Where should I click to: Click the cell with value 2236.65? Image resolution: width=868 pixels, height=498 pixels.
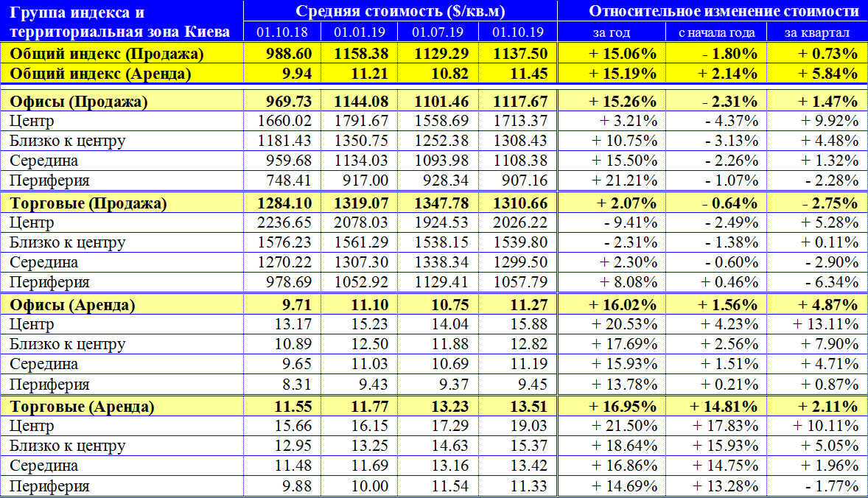(x=284, y=222)
